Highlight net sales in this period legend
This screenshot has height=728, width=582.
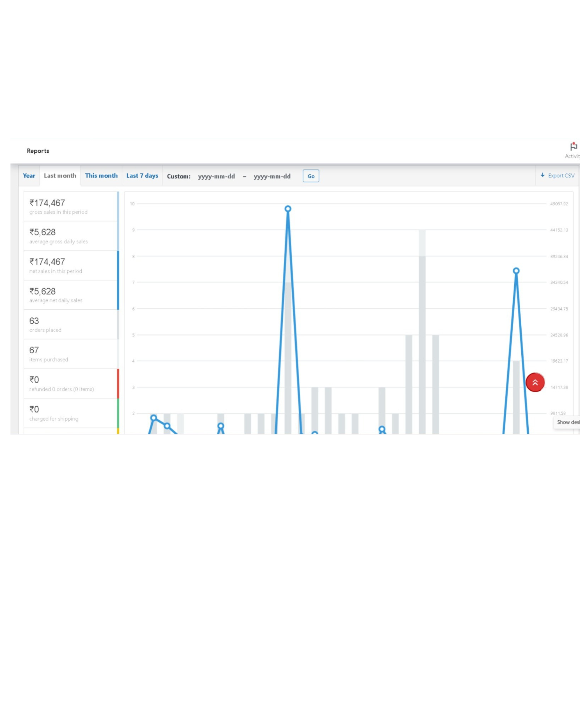tap(71, 266)
